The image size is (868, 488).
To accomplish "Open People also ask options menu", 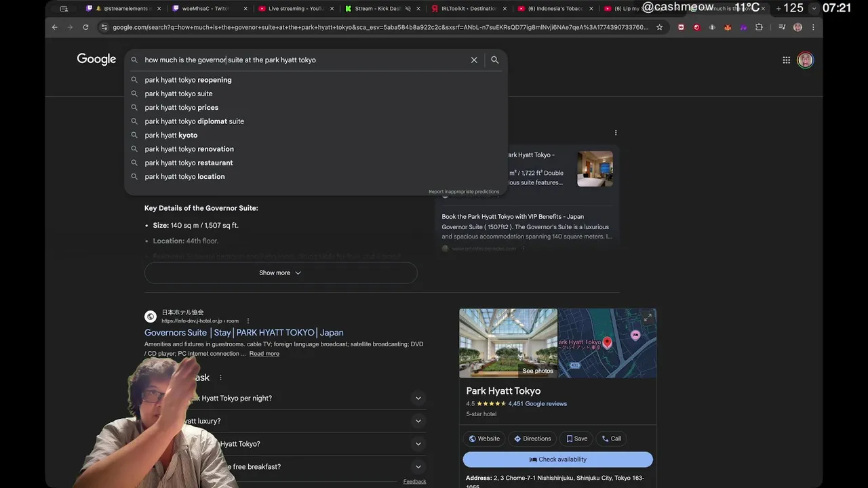I will (220, 378).
